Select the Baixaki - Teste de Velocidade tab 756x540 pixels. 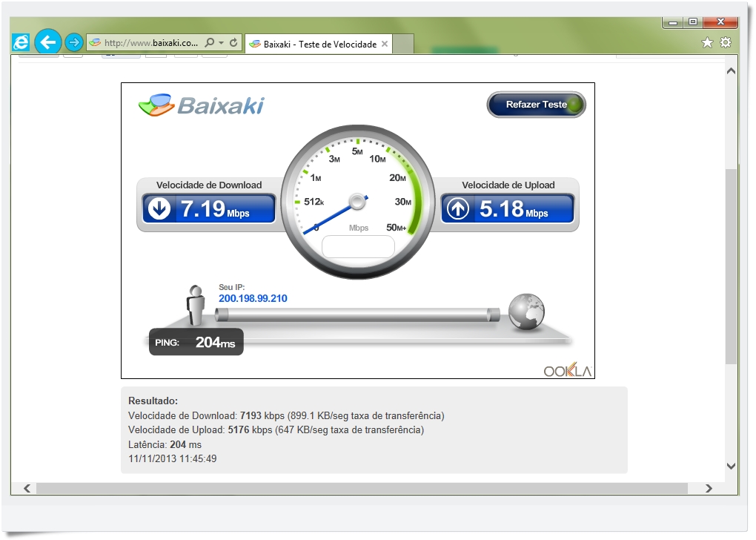pos(318,44)
